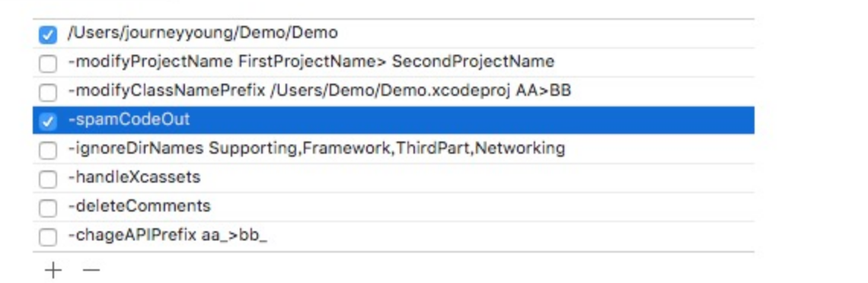Turn on the -handleXcassets checkbox
The image size is (868, 283).
pyautogui.click(x=48, y=179)
